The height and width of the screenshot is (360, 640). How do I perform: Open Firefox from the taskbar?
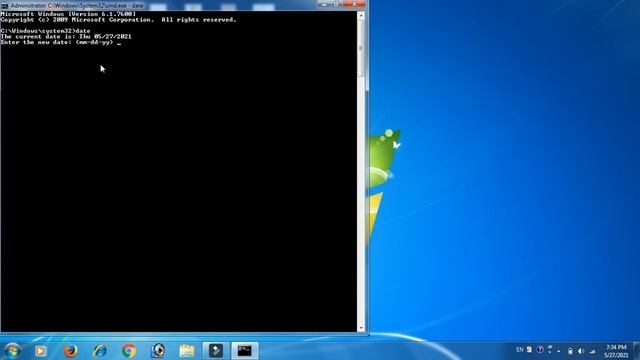(70, 351)
